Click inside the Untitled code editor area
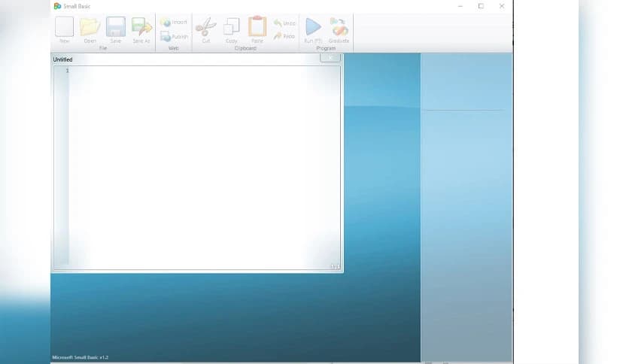 (205, 168)
